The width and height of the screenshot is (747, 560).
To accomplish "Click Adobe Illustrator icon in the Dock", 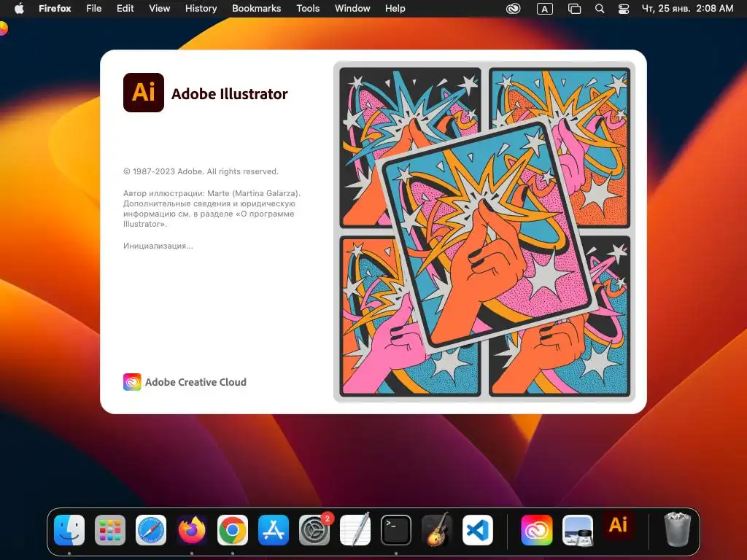I will point(618,525).
